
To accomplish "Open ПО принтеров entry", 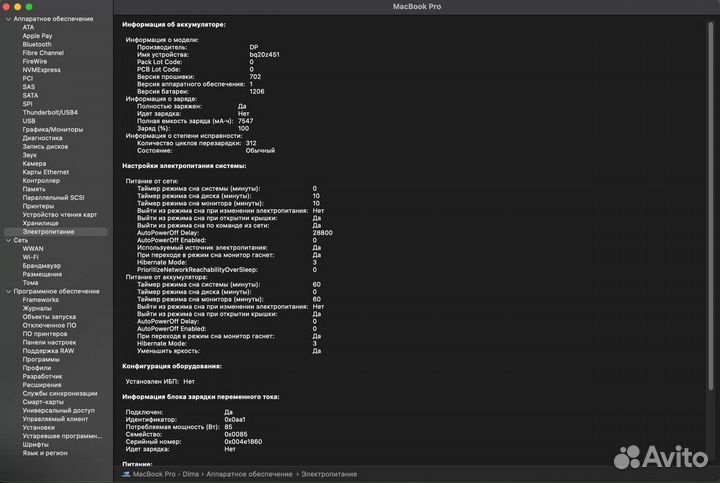I will point(45,334).
